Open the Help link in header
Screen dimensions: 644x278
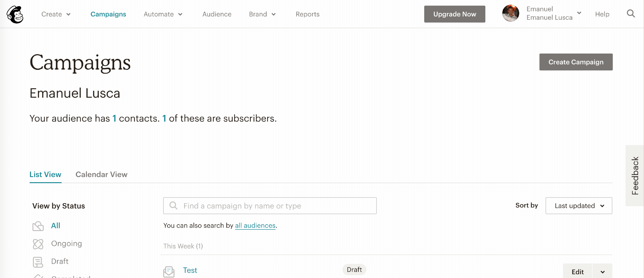point(602,14)
